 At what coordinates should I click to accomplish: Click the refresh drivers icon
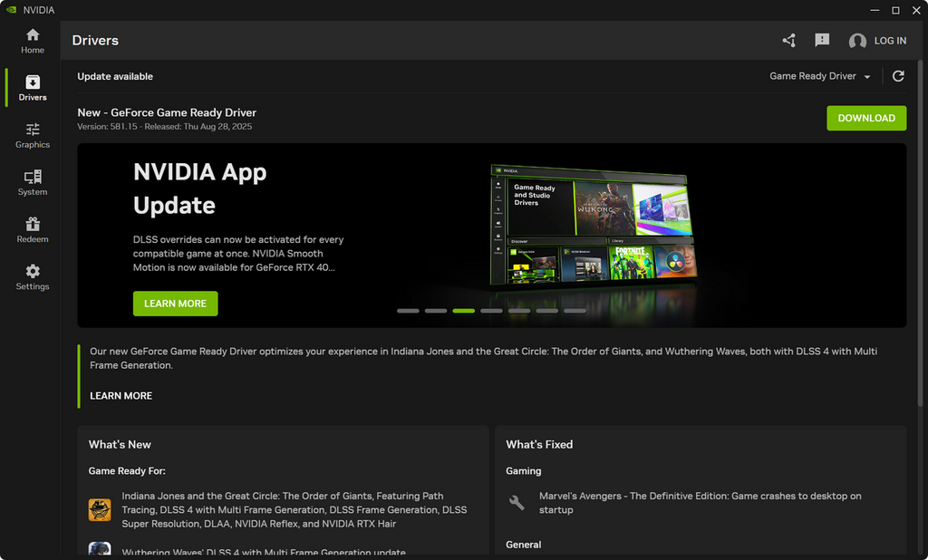pos(898,76)
